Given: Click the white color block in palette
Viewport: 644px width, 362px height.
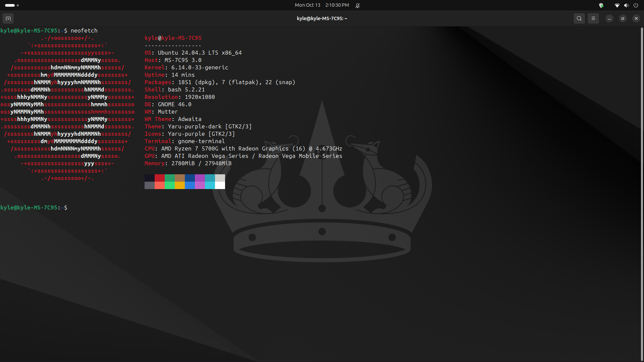Looking at the screenshot, I should [220, 185].
